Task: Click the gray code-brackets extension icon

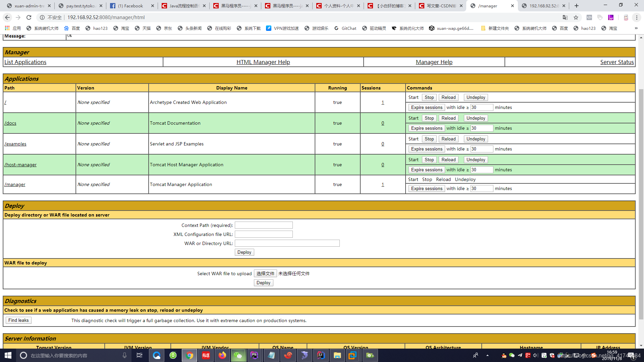Action: tap(589, 17)
